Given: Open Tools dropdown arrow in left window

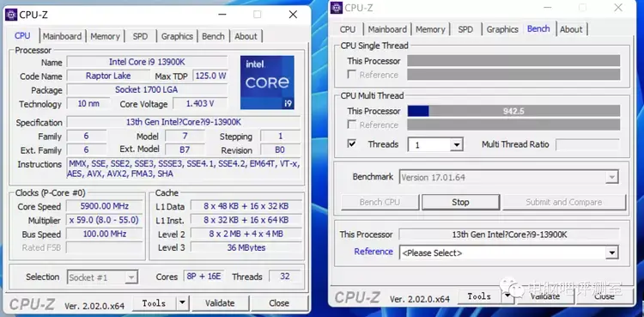Looking at the screenshot, I should pyautogui.click(x=182, y=303).
